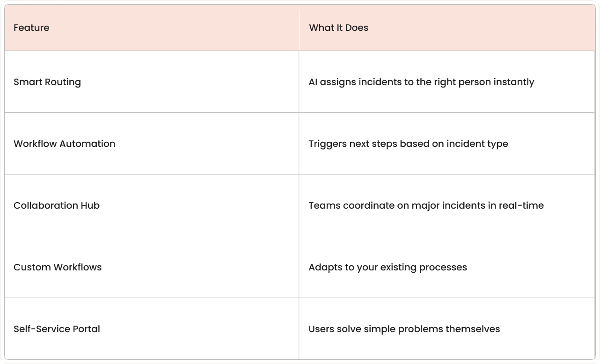Click the AI assigns incidents description
Viewport: 600px width, 364px height.
point(421,82)
